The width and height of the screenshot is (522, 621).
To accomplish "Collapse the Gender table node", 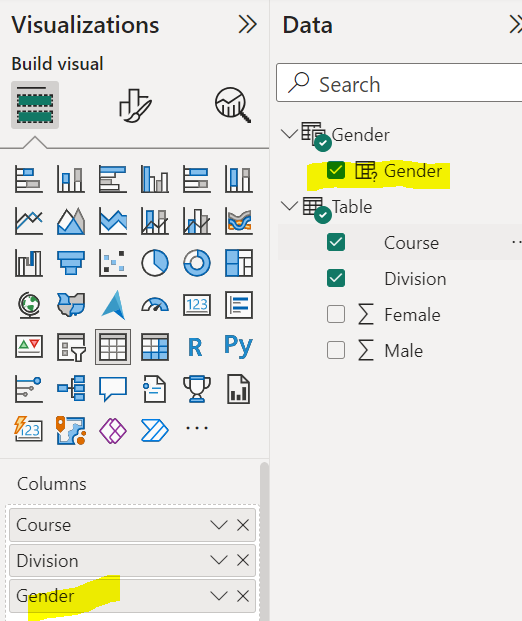I will click(x=289, y=133).
